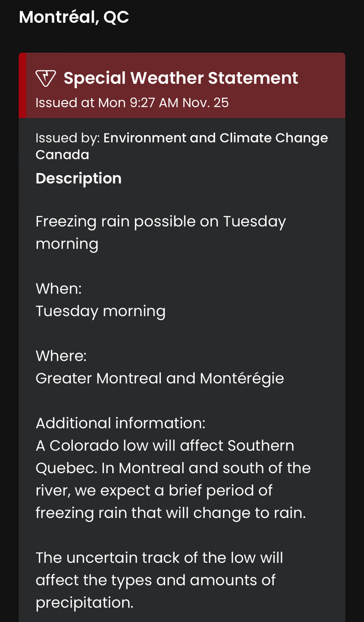Click the word Canada under issuer line
Screen dimensions: 364x622
[x=62, y=155]
